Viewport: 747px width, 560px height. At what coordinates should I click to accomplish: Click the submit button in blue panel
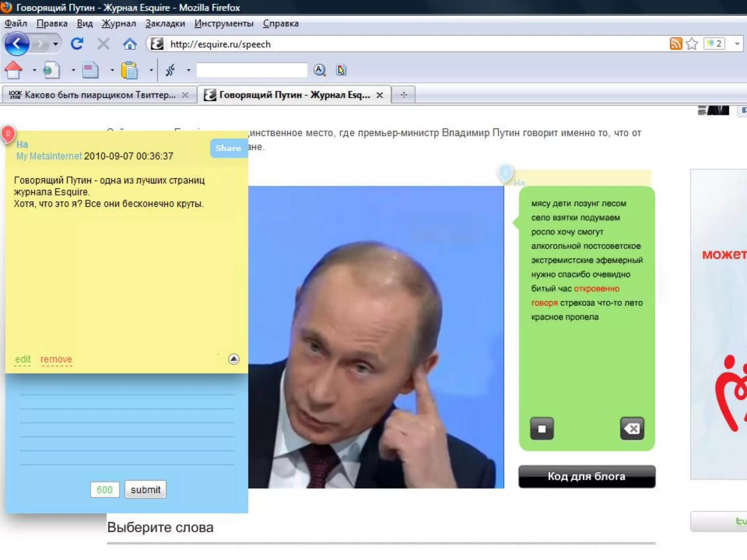pyautogui.click(x=145, y=490)
